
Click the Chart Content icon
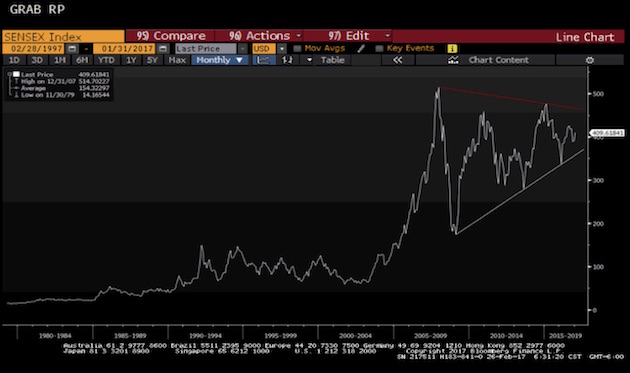453,60
